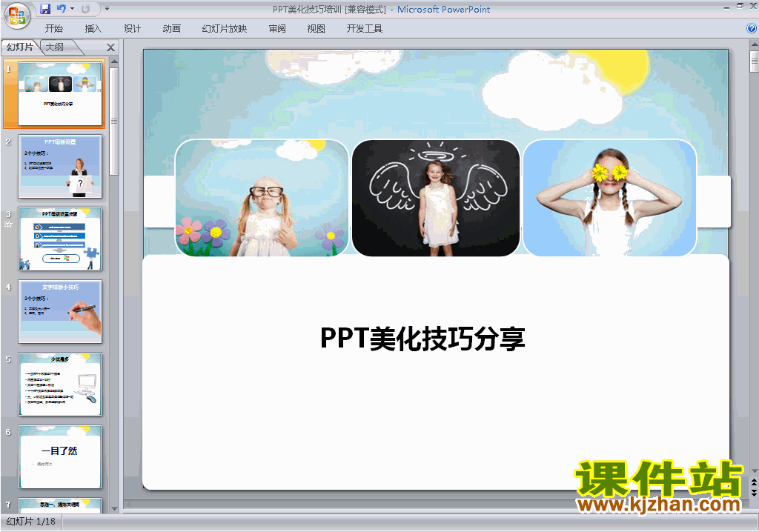This screenshot has height=532, width=759.
Task: Switch to the 幻灯片 pane tab
Action: pyautogui.click(x=20, y=47)
